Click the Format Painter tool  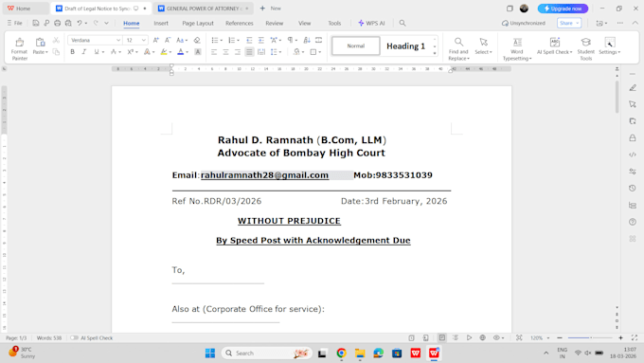(x=19, y=48)
